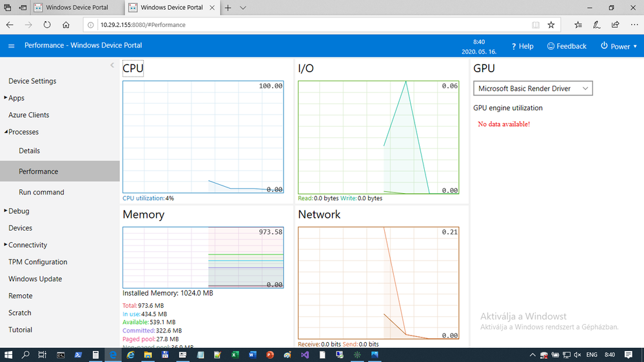Image resolution: width=644 pixels, height=362 pixels.
Task: Click the muted volume tray icon
Action: click(x=578, y=355)
